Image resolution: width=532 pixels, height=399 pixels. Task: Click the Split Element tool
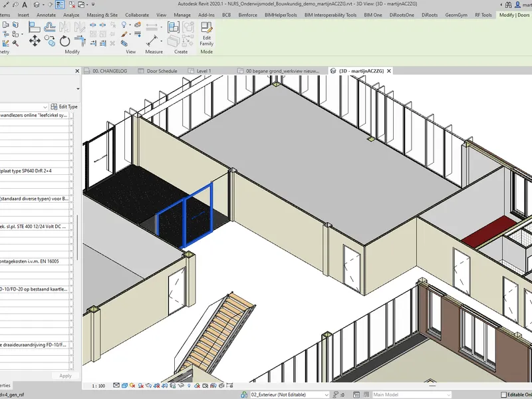[93, 25]
